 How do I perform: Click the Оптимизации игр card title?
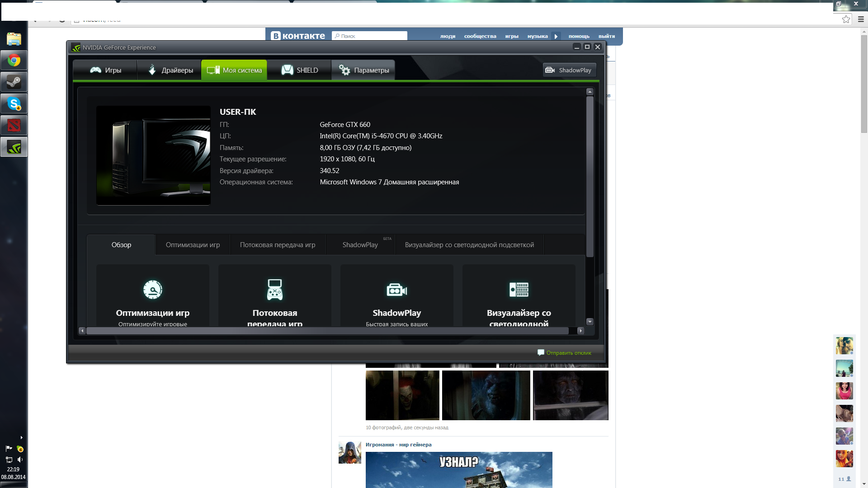pos(153,313)
